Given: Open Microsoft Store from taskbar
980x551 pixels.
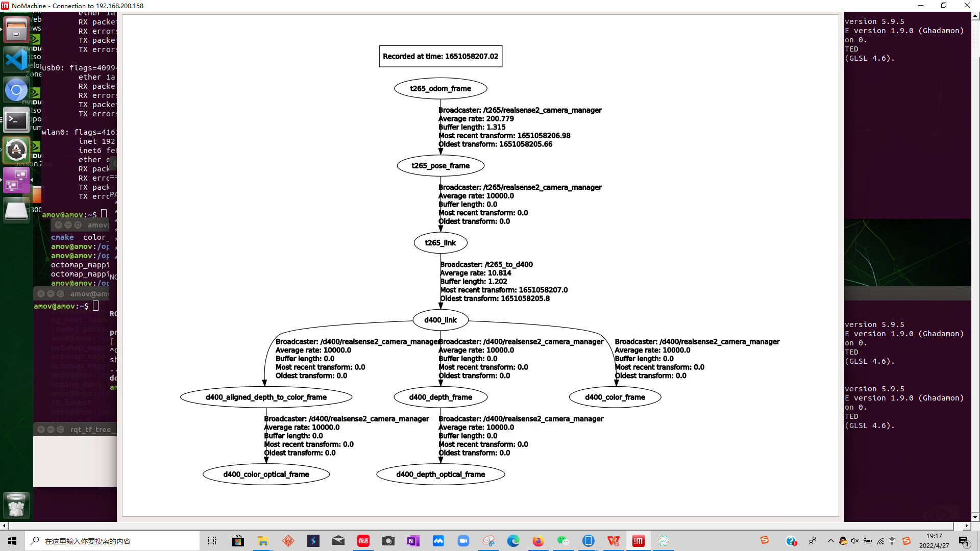Looking at the screenshot, I should (238, 541).
